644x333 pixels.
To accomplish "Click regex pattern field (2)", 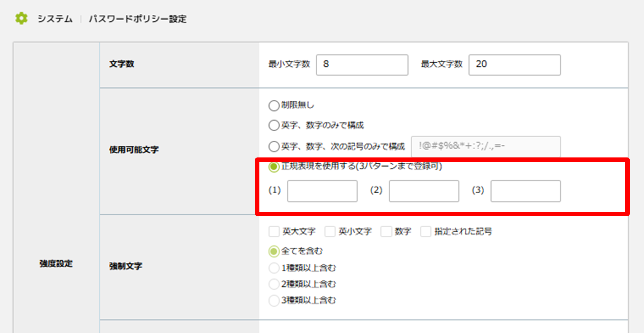I will pos(424,191).
